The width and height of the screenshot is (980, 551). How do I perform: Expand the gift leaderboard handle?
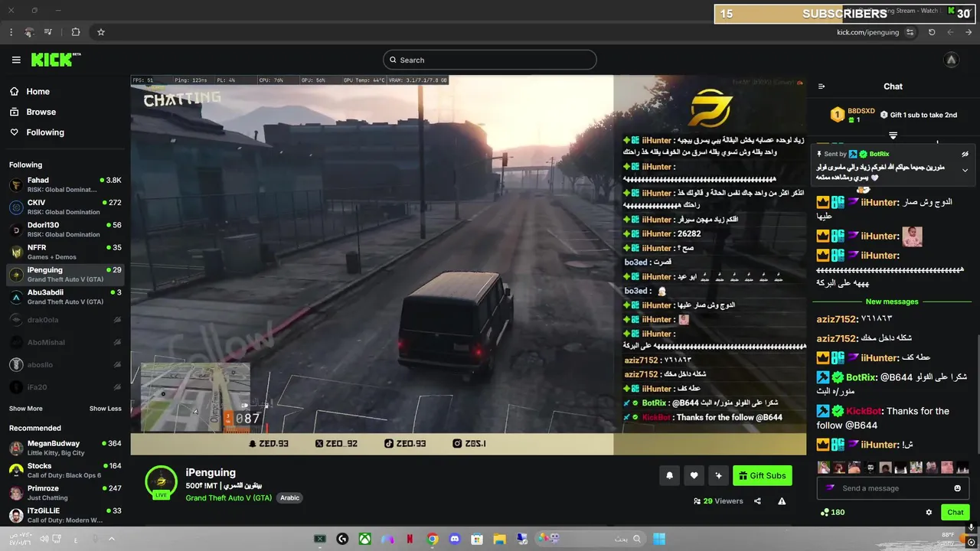click(893, 135)
